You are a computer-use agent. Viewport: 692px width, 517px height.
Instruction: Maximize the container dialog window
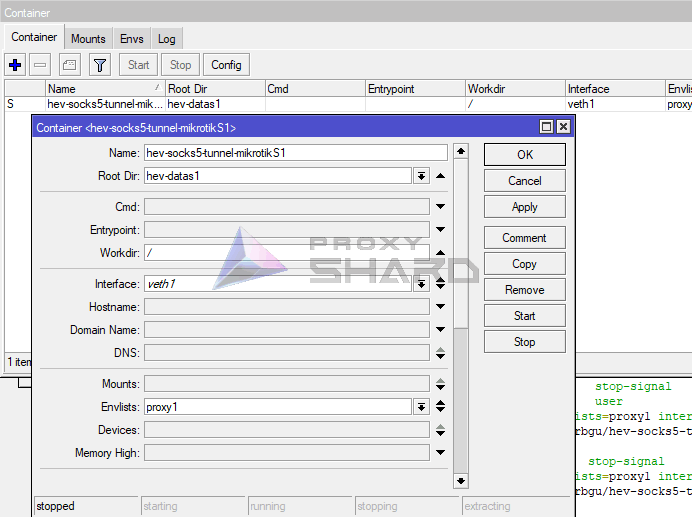pos(546,127)
